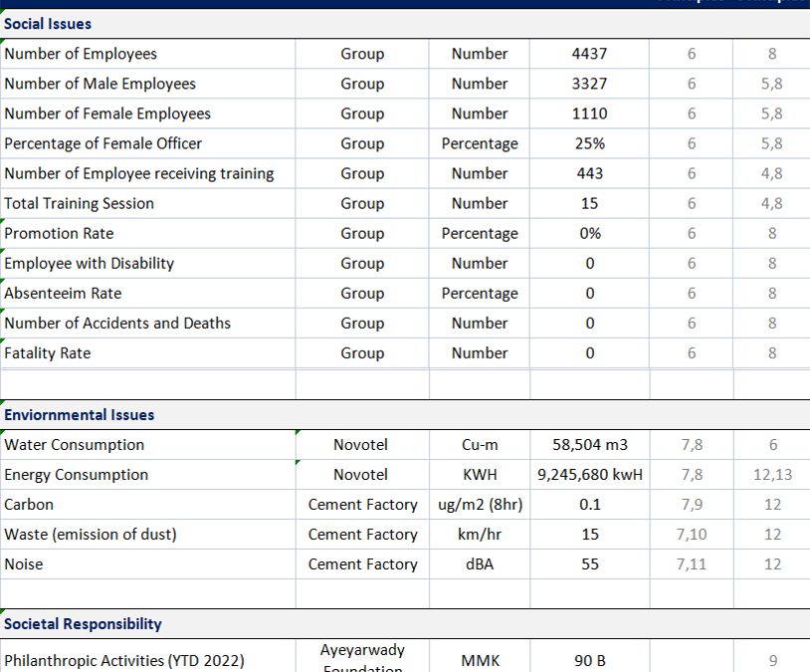Screen dimensions: 810x672
Task: Click the 'Cu-m' unit cell
Action: point(480,445)
